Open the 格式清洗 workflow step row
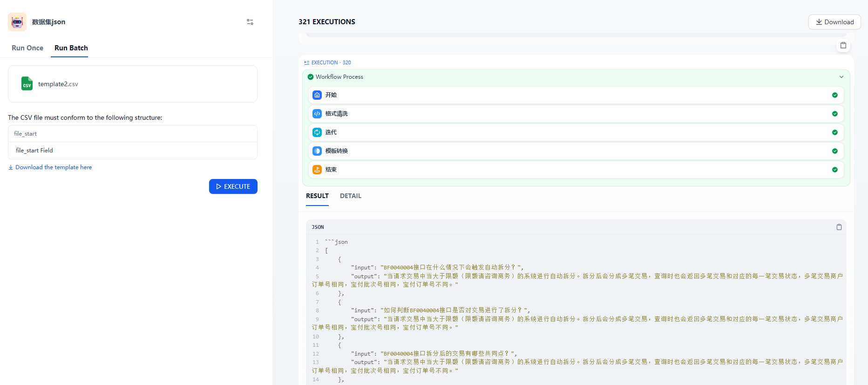 576,114
